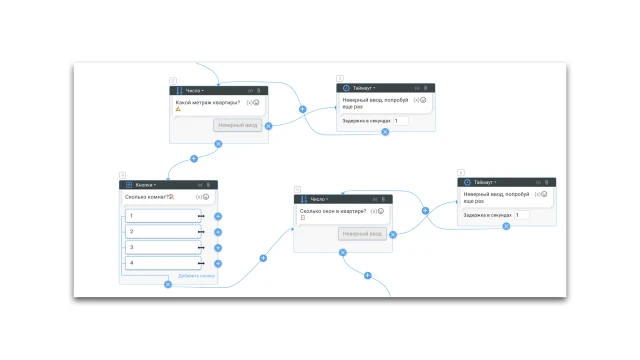
Task: Remove connection below 'Какой метраж квартиры?' block
Action: 218,144
